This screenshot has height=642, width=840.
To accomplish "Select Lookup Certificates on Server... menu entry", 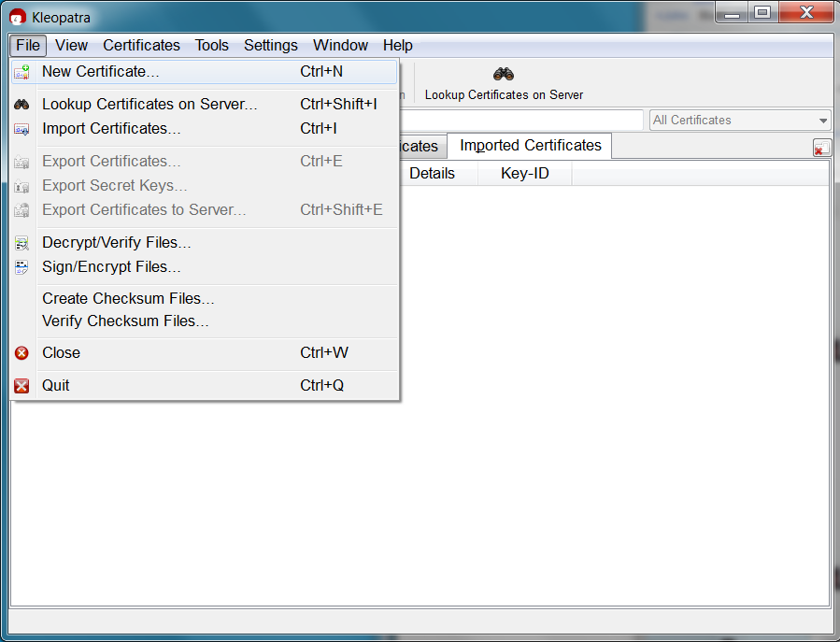I will tap(204, 105).
